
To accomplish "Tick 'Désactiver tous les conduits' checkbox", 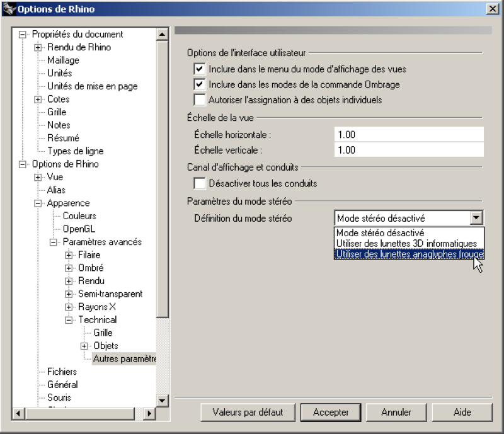I will tap(199, 183).
